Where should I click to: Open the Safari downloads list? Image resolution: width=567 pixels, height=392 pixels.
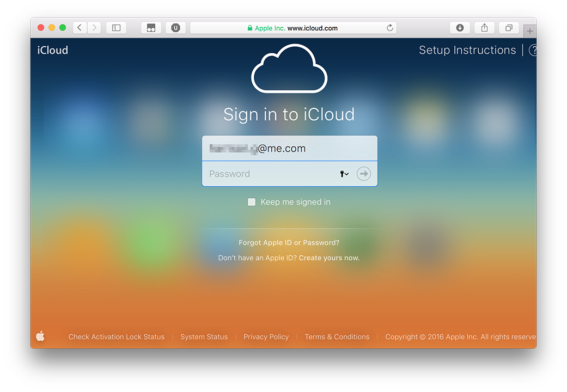(x=460, y=28)
